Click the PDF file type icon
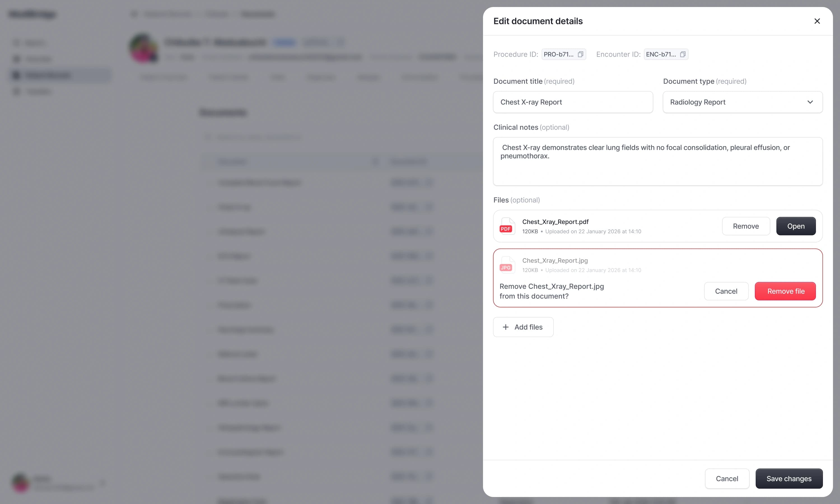Viewport: 840px width, 504px height. coord(507,226)
